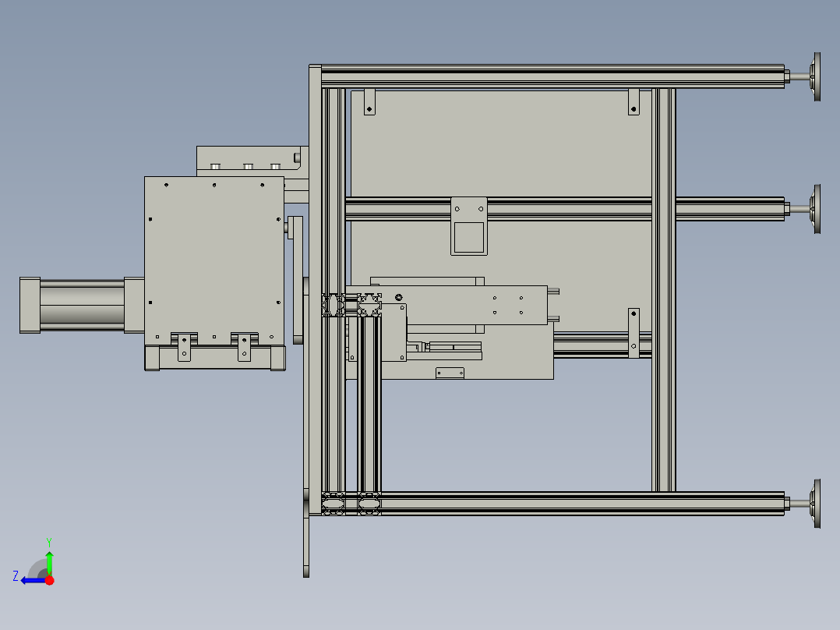
Task: Select the top horizontal aluminum extrusion
Action: (x=552, y=76)
